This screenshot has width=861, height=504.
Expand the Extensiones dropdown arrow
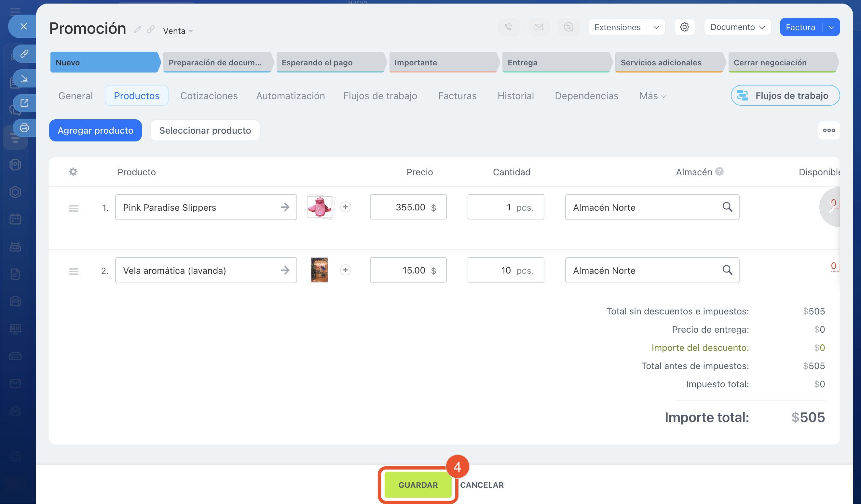pos(656,27)
